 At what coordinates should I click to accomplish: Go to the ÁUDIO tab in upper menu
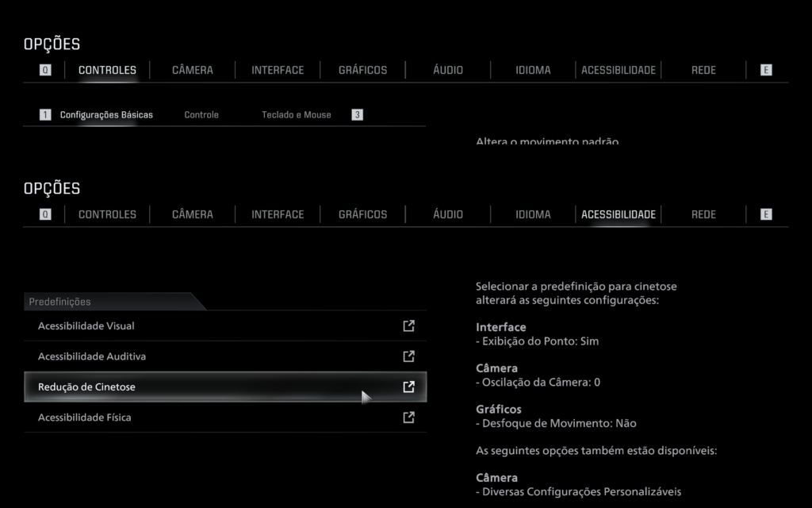point(448,70)
